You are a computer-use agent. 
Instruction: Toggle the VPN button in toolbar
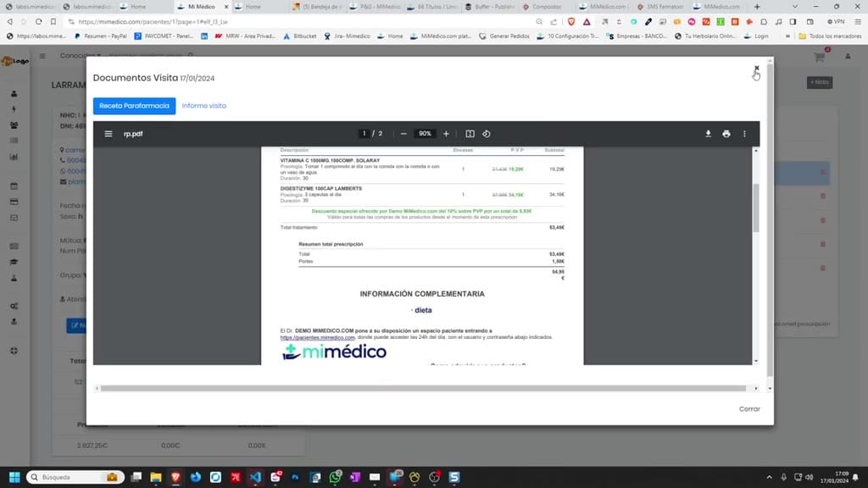(x=836, y=21)
